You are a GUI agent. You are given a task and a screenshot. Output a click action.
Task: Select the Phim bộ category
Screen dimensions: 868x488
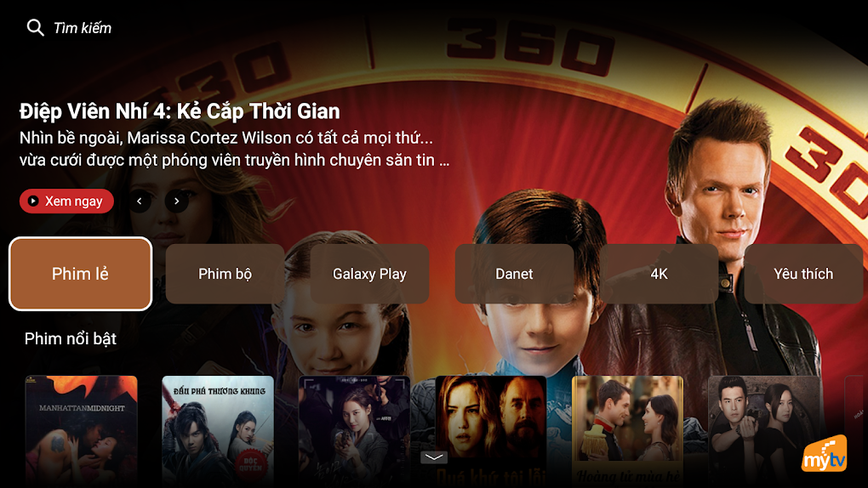point(225,274)
